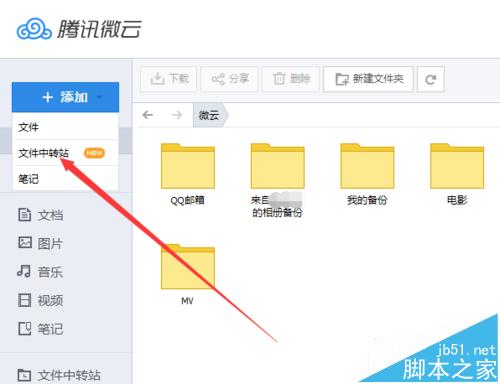Click the 分享 share toolbar button

point(229,79)
